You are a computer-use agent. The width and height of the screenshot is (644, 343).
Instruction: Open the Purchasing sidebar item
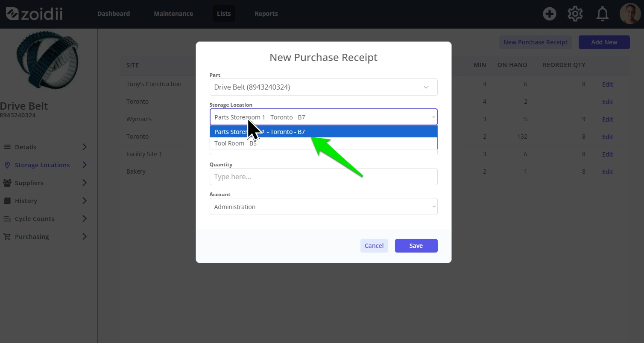[x=32, y=236]
